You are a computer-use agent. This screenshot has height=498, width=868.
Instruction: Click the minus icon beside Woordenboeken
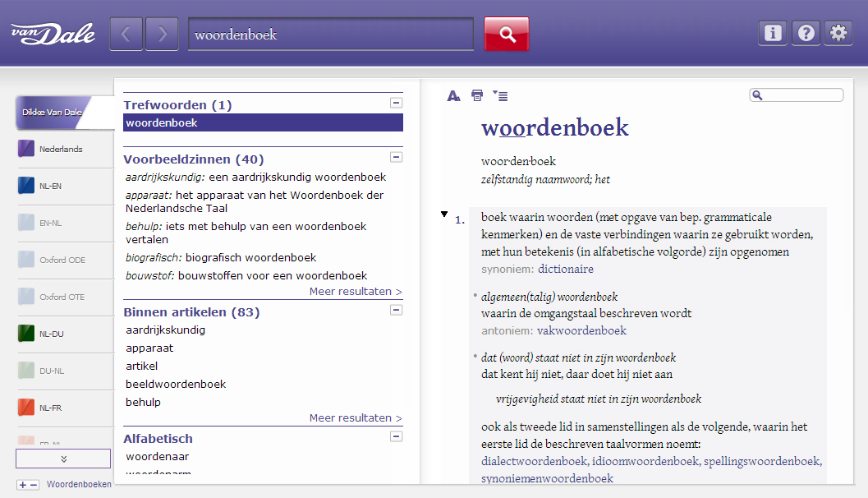click(x=34, y=485)
